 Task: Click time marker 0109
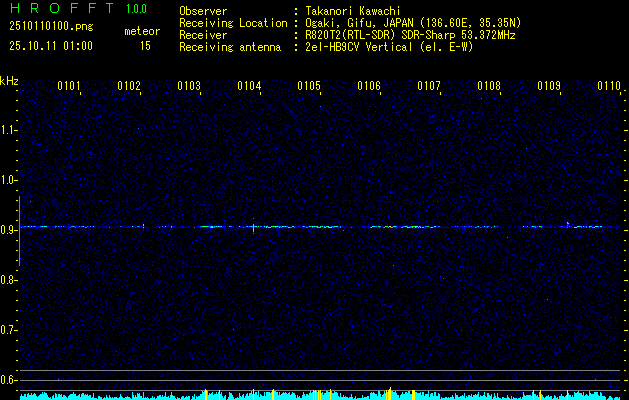point(549,86)
